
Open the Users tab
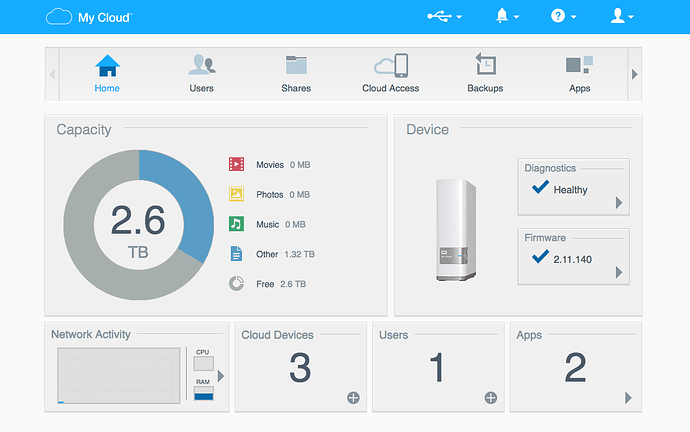202,73
